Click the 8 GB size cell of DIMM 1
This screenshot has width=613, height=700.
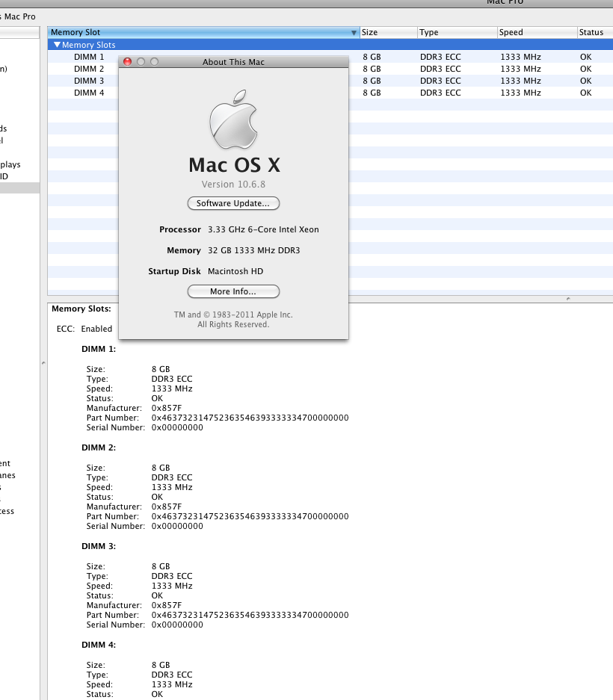[372, 57]
